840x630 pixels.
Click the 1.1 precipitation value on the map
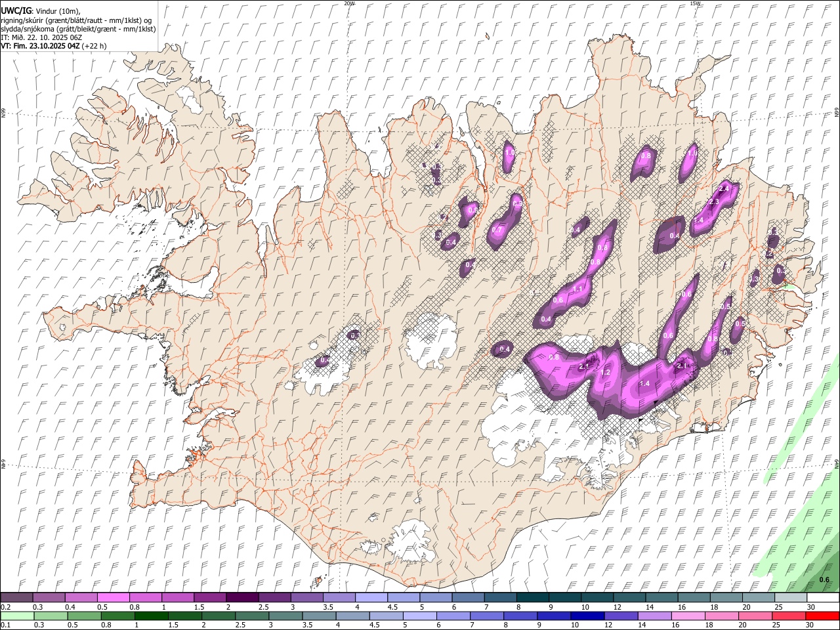tap(577, 289)
